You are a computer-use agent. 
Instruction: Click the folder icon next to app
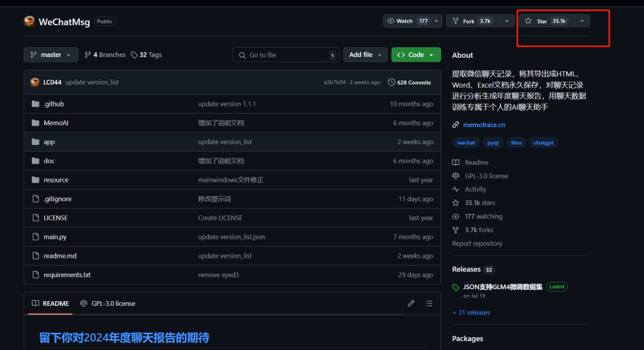tap(35, 142)
